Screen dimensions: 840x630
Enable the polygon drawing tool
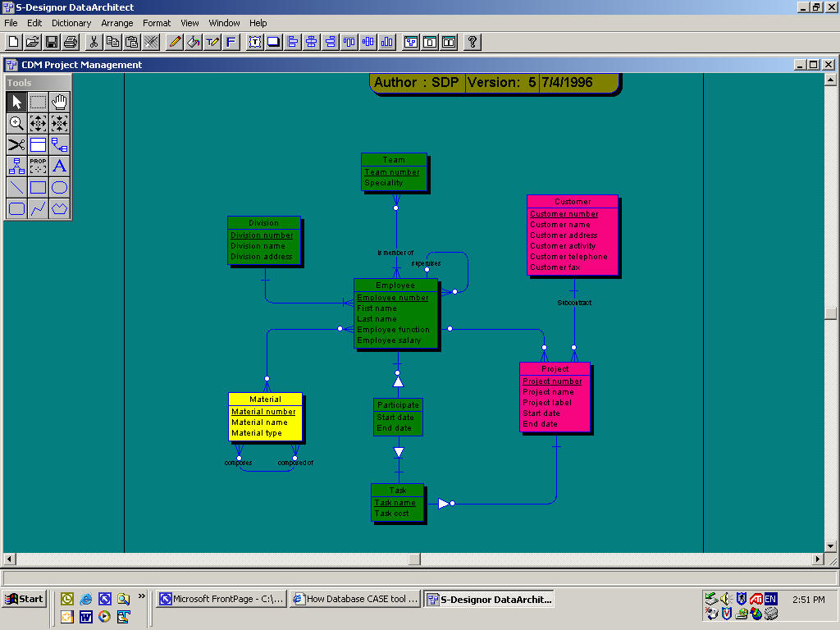pos(59,208)
